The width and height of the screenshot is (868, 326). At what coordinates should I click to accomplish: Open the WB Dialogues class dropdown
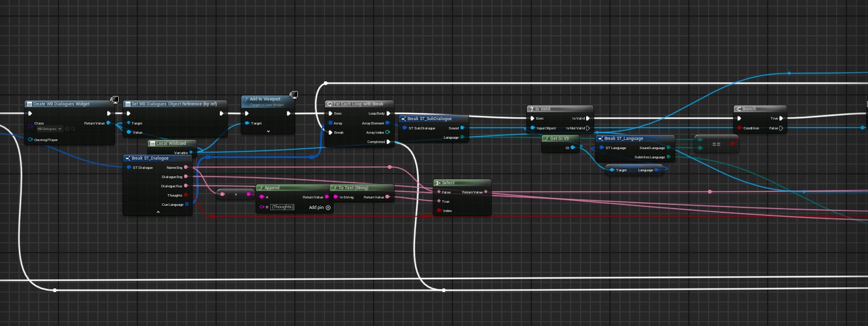click(x=49, y=129)
